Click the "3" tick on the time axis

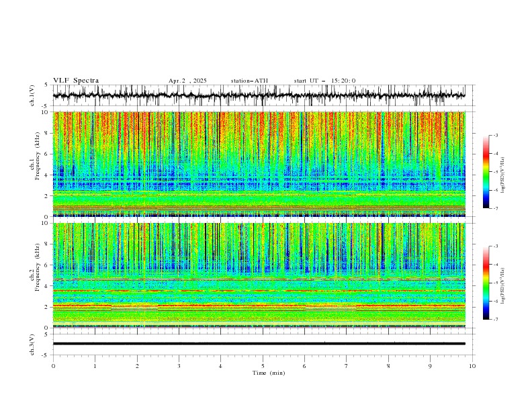tap(179, 366)
